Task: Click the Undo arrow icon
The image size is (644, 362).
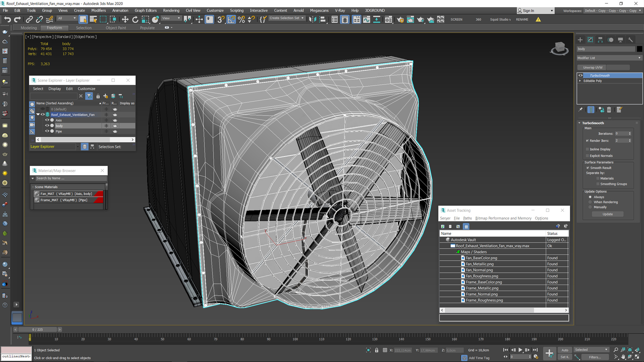Action: pos(7,19)
